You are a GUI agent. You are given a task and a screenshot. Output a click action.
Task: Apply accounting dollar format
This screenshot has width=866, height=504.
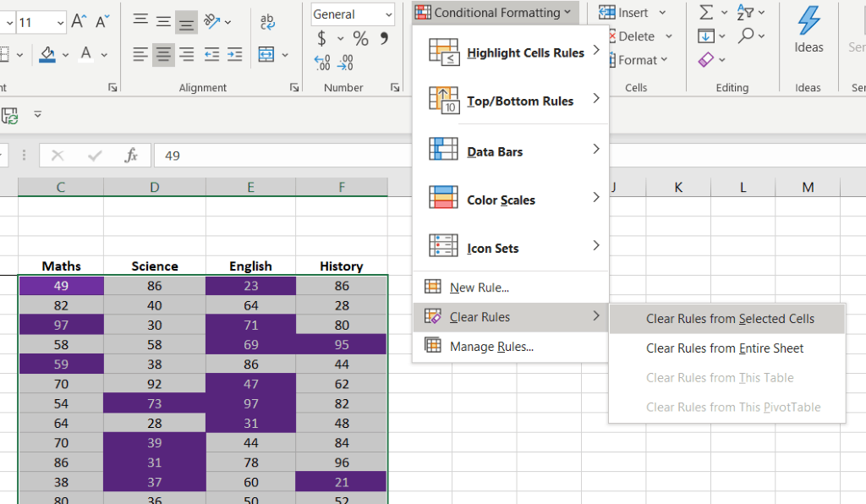321,38
